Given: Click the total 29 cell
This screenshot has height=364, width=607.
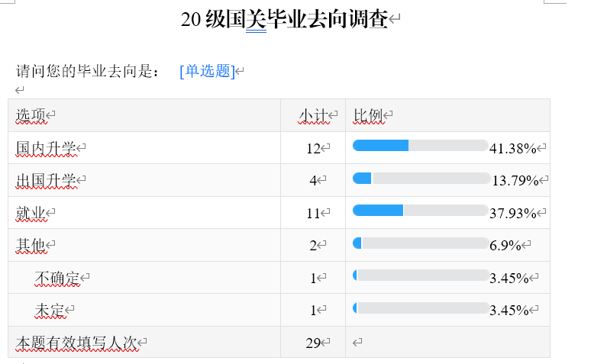Looking at the screenshot, I should [313, 343].
